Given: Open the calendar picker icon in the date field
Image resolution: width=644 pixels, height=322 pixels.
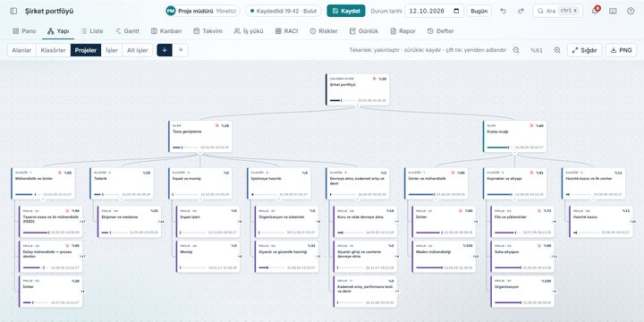Looking at the screenshot, I should pos(456,11).
